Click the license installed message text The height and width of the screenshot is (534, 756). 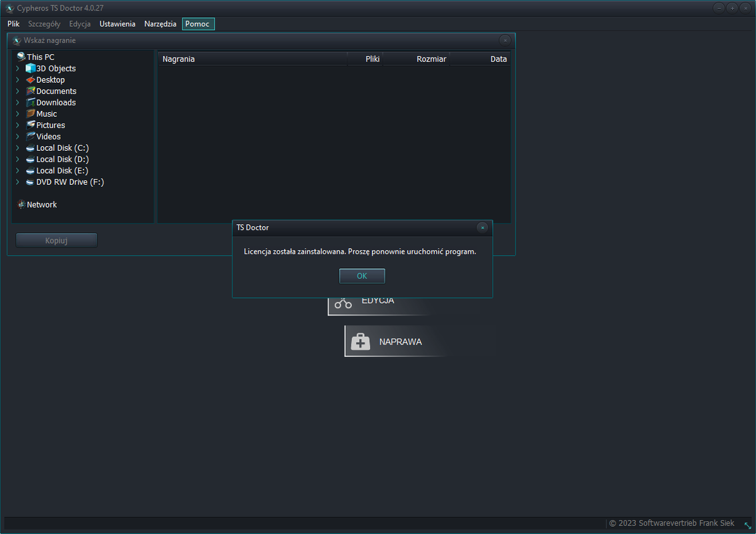(x=360, y=252)
